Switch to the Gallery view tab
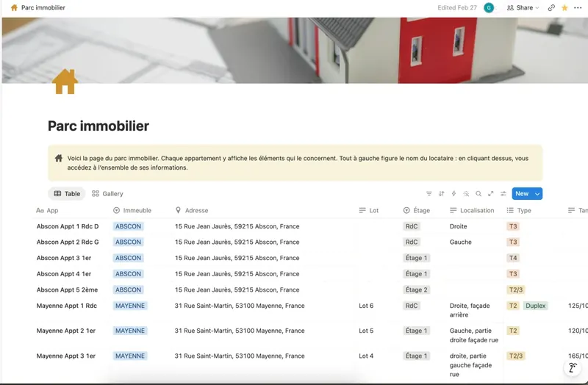The height and width of the screenshot is (385, 588). [x=107, y=193]
